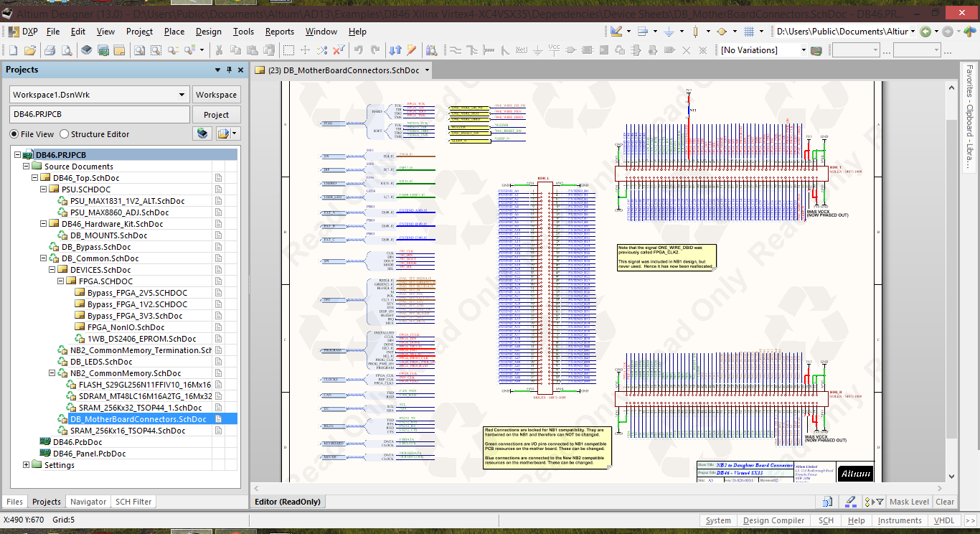Click the Design Compiler status bar button
This screenshot has width=980, height=534.
coord(773,520)
